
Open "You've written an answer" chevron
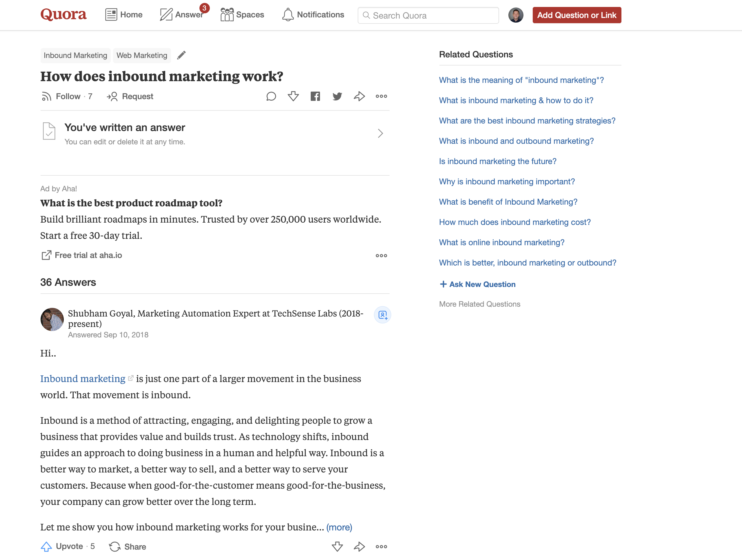point(380,134)
